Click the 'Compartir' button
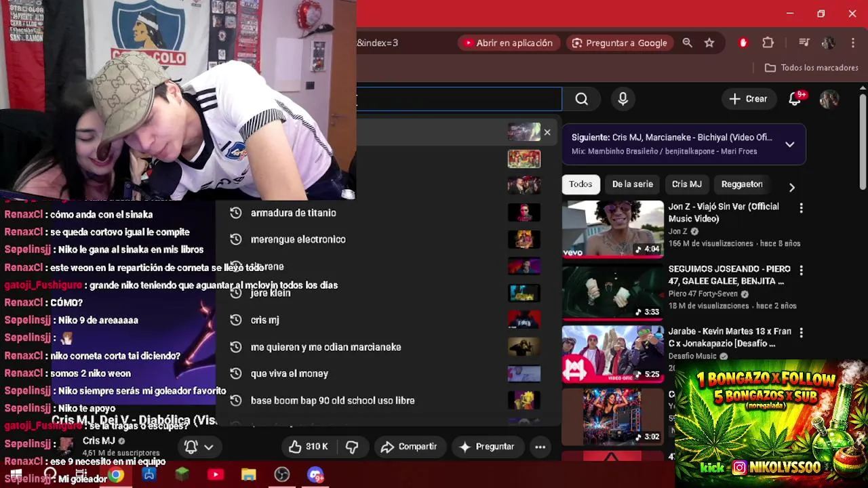This screenshot has width=868, height=488. coord(409,447)
